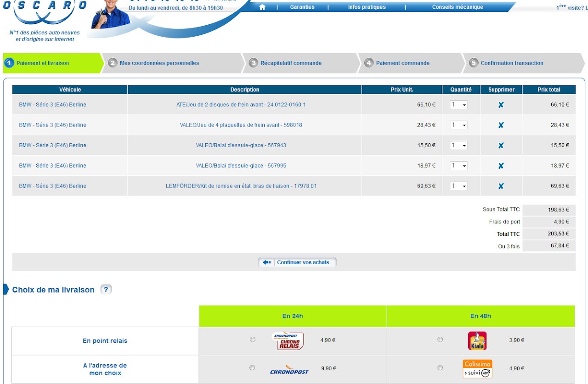The image size is (588, 384).
Task: Click the Kiala logo
Action: [477, 340]
